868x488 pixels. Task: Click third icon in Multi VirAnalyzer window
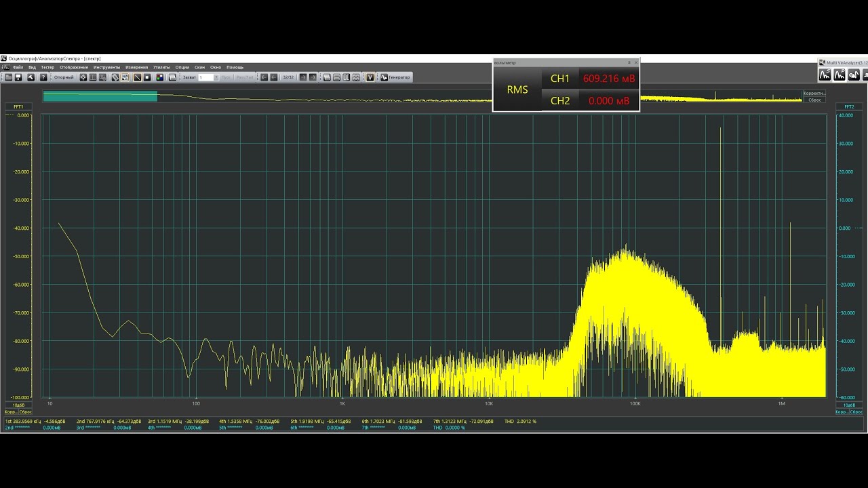pos(854,75)
